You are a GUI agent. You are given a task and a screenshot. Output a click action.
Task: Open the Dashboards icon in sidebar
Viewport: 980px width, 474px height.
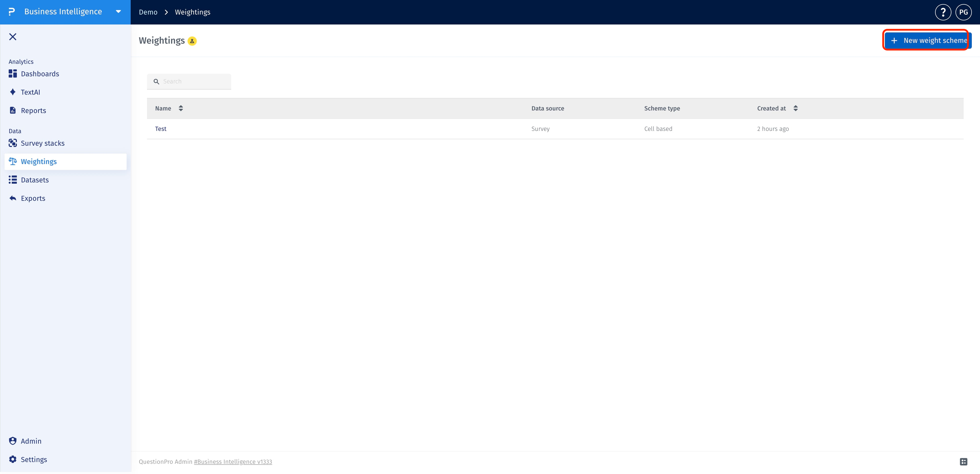pyautogui.click(x=13, y=73)
